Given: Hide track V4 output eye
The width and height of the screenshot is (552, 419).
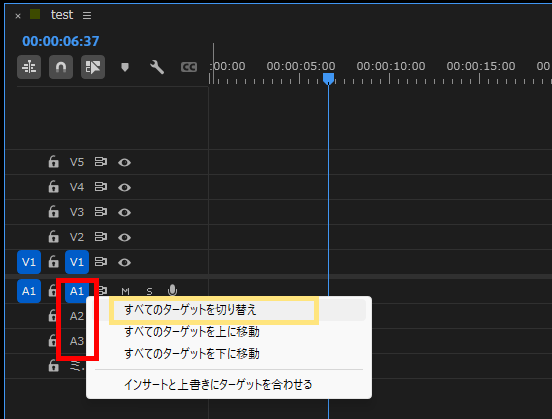Looking at the screenshot, I should click(x=124, y=187).
